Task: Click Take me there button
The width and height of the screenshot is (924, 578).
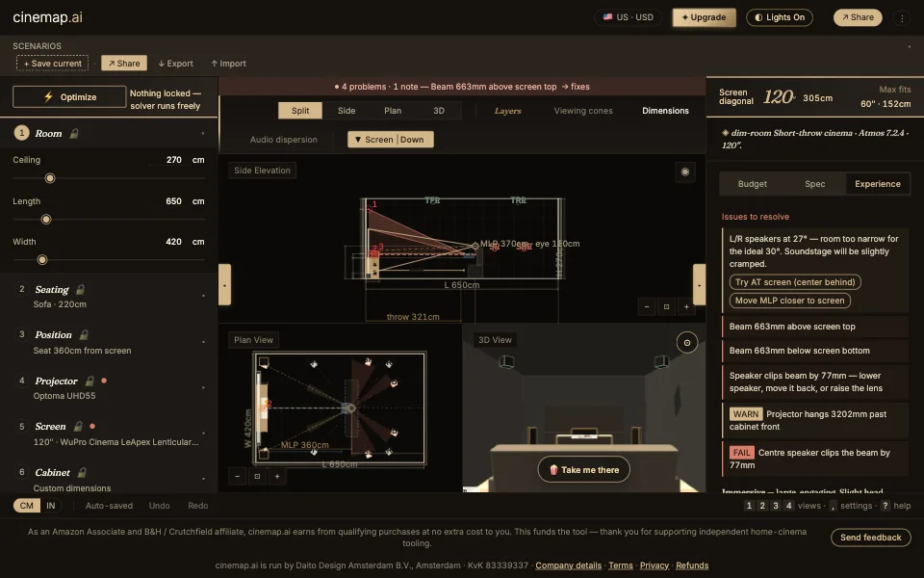Action: (584, 469)
